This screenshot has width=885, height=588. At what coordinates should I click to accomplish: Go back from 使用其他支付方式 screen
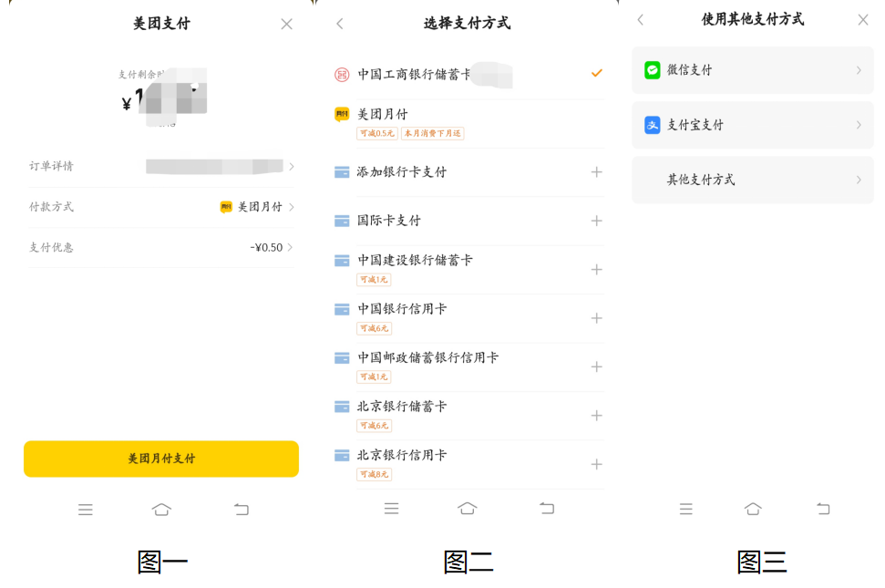tap(641, 20)
